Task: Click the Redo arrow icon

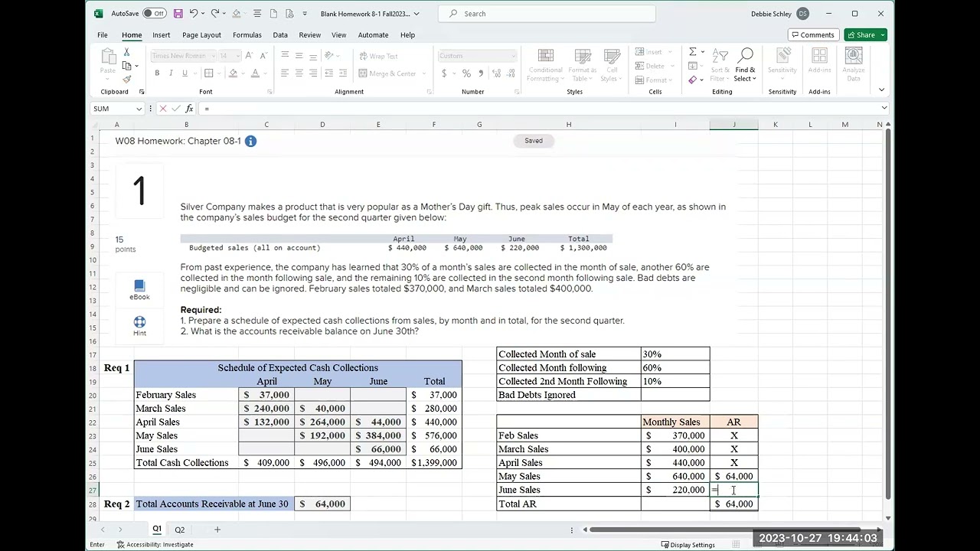Action: [x=215, y=14]
